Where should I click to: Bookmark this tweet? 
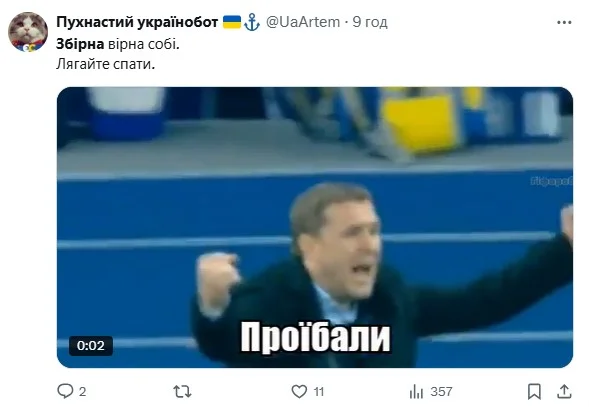tap(534, 392)
